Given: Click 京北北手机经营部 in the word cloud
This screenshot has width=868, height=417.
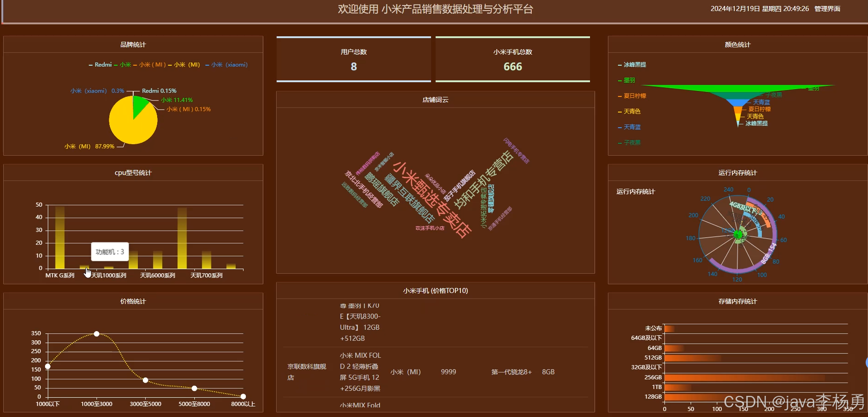Looking at the screenshot, I should tap(364, 189).
